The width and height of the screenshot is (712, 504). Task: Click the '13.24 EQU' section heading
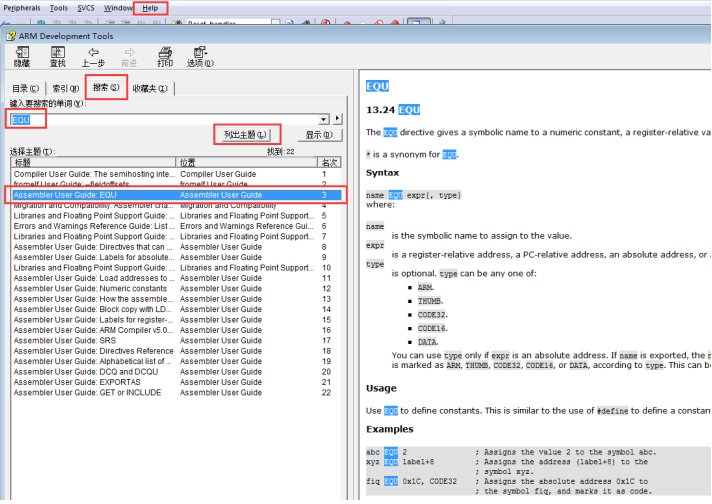click(x=393, y=110)
